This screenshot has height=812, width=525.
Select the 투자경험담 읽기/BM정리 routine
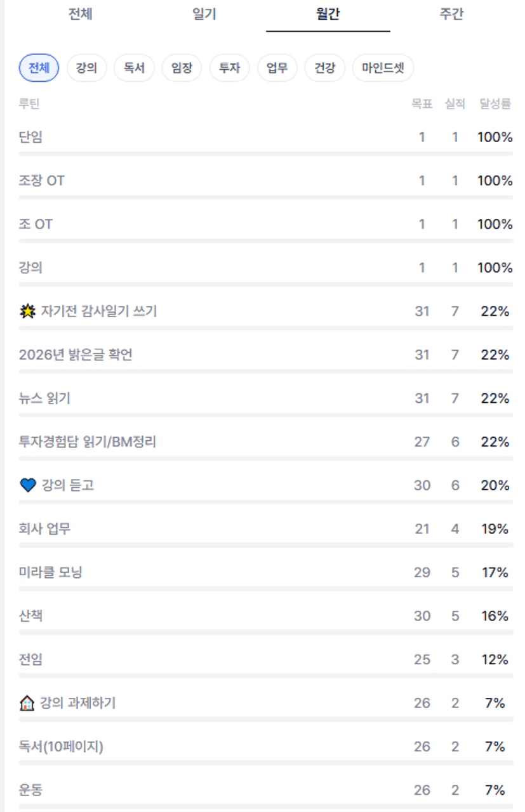point(88,442)
